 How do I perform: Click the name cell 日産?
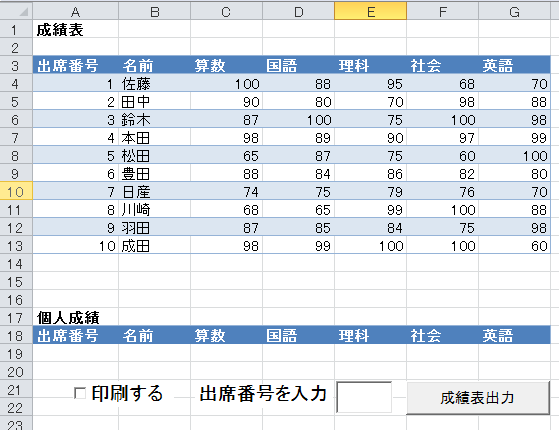pos(154,191)
